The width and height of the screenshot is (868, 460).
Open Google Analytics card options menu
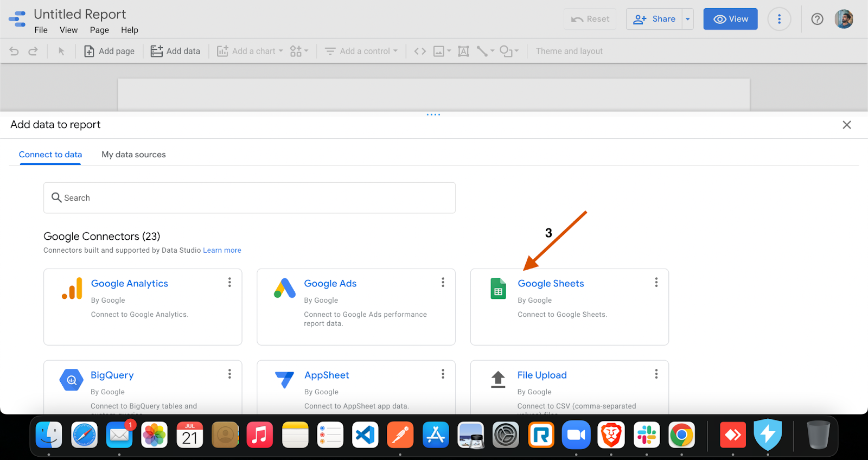pyautogui.click(x=229, y=282)
